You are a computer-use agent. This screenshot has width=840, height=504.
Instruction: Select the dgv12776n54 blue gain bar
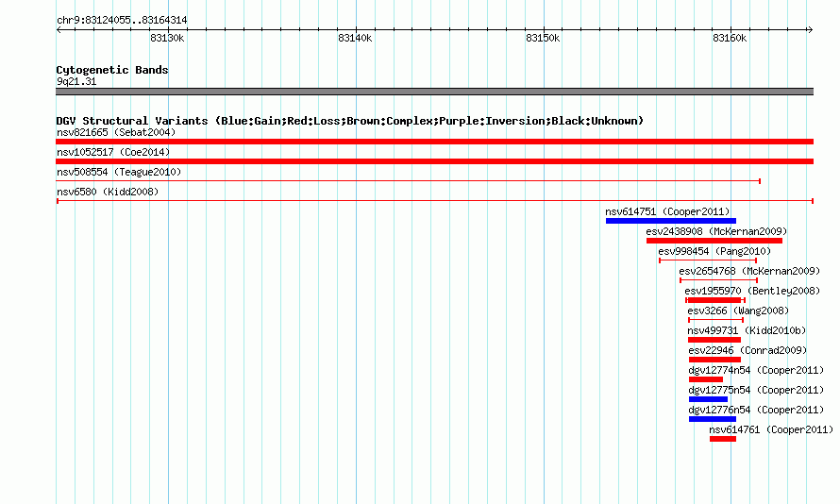click(x=713, y=419)
